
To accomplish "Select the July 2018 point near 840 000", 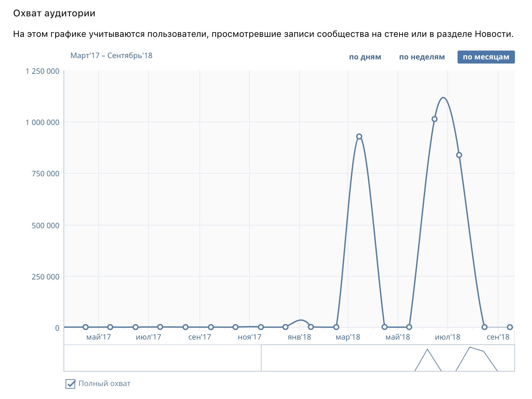I will [x=459, y=155].
